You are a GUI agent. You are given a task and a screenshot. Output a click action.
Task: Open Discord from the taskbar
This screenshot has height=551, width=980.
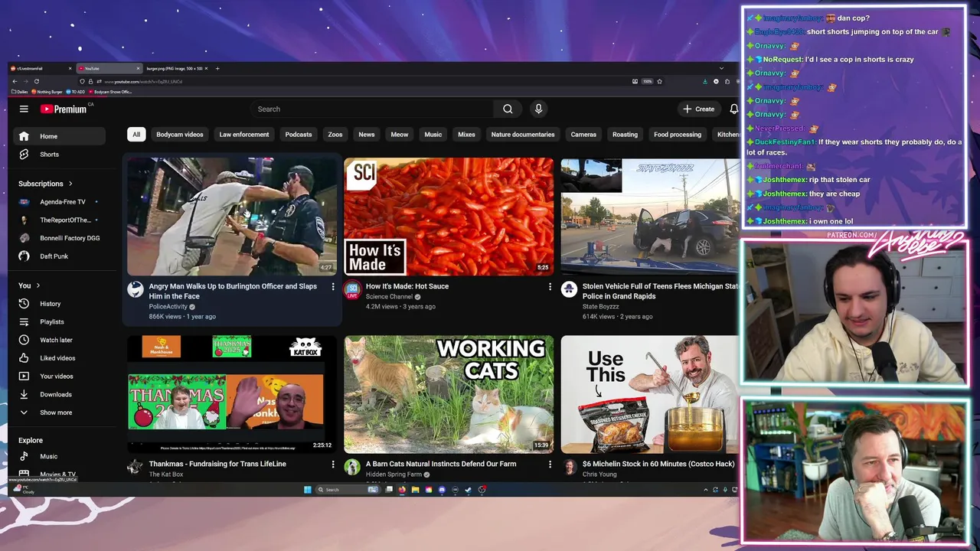pos(442,490)
